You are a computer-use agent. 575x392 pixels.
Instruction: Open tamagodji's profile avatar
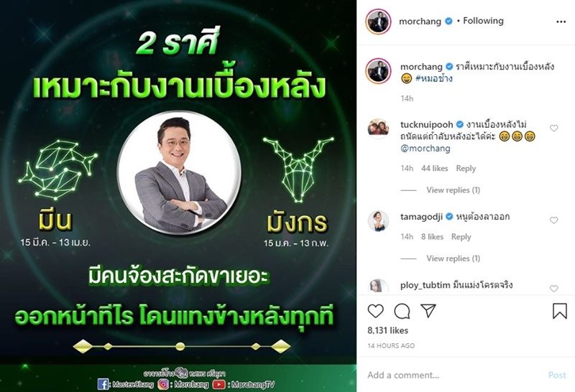tap(378, 220)
